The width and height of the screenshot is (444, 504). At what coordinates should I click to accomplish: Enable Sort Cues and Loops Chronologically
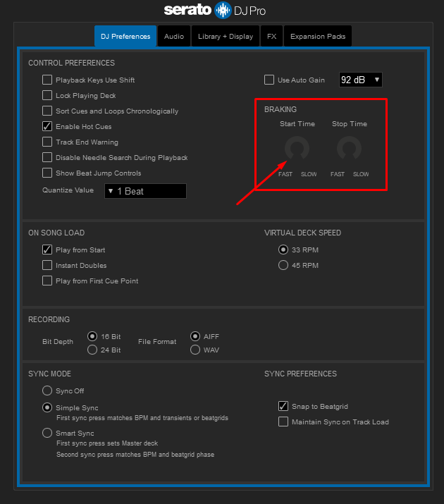47,111
